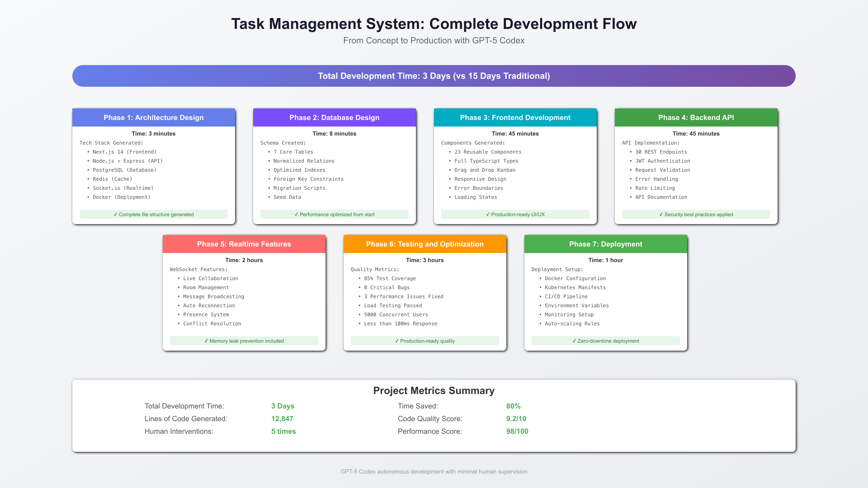Select the Phase 4: Backend API header
Viewport: 868px width, 488px height.
(696, 117)
